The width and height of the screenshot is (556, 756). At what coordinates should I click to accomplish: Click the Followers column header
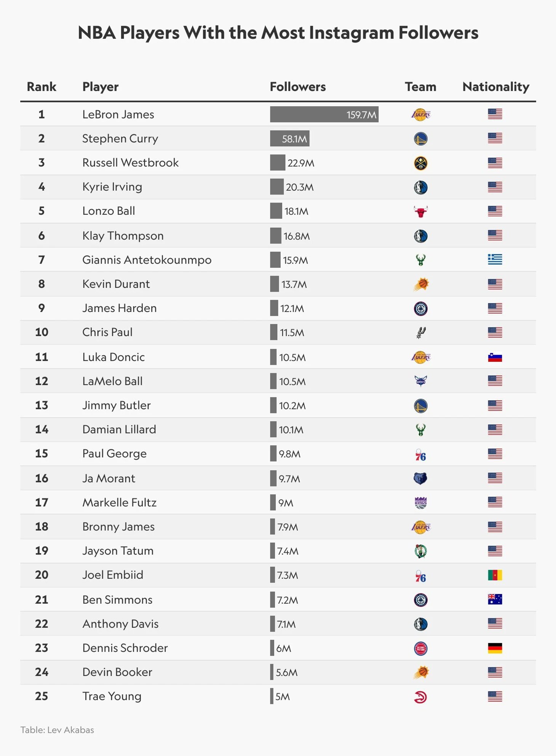pyautogui.click(x=298, y=87)
